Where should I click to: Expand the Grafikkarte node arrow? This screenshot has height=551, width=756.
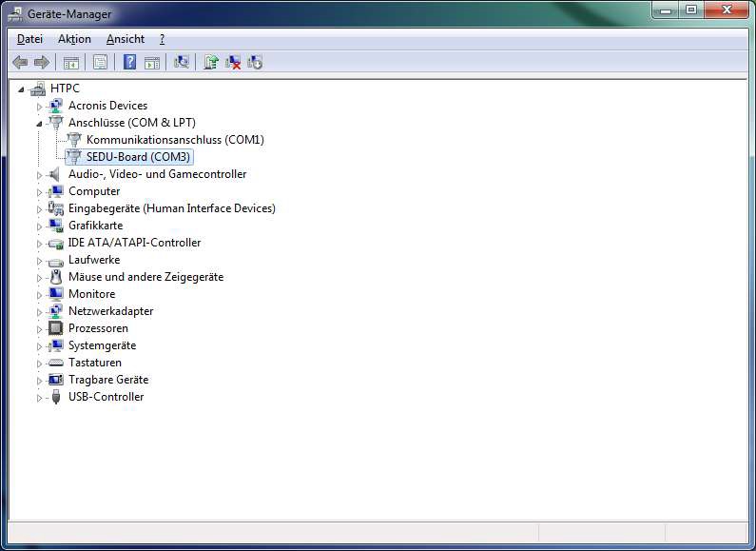click(x=40, y=226)
